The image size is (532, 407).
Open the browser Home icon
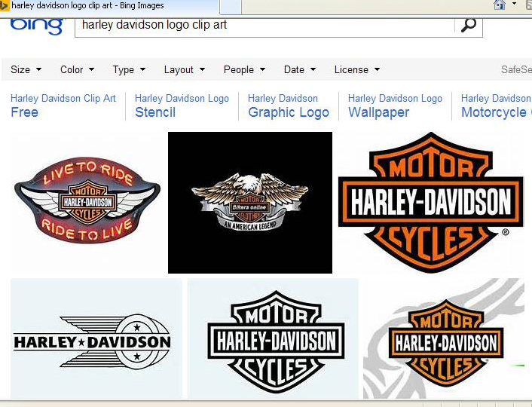[x=499, y=5]
